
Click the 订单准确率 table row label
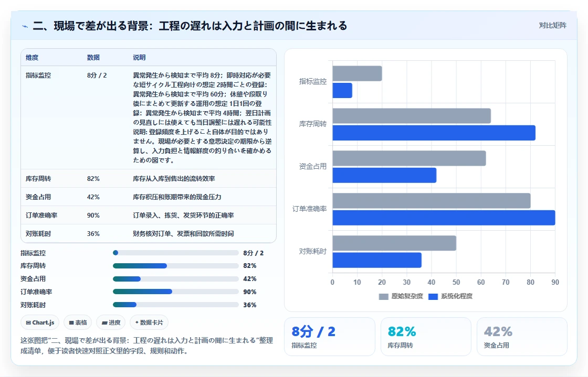41,216
